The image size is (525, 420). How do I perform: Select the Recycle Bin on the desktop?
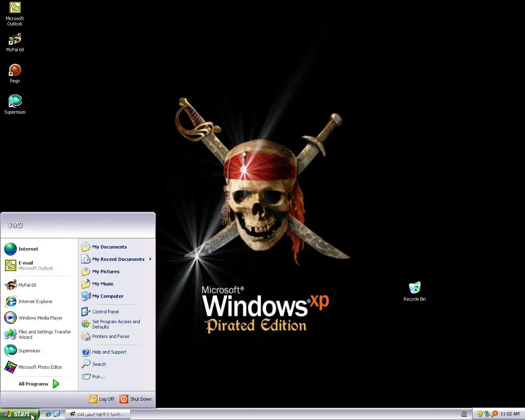[415, 292]
